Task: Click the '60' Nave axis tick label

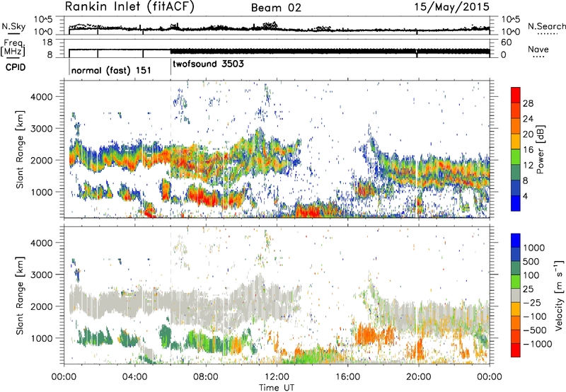Action: 506,42
